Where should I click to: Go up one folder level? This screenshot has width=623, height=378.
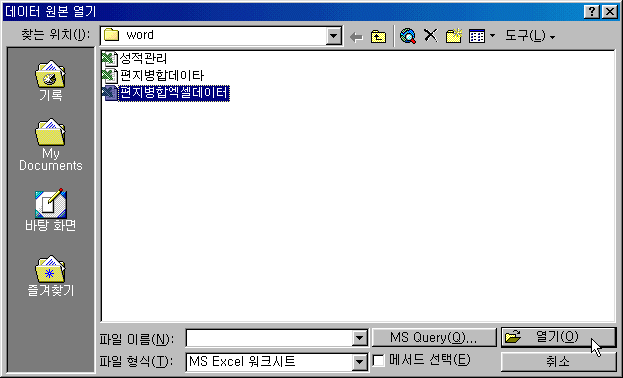pyautogui.click(x=378, y=37)
